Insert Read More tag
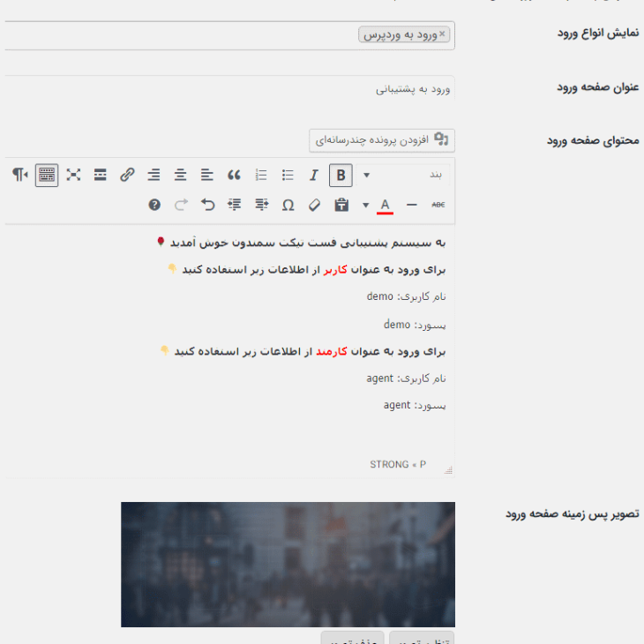644x644 pixels. point(101,175)
